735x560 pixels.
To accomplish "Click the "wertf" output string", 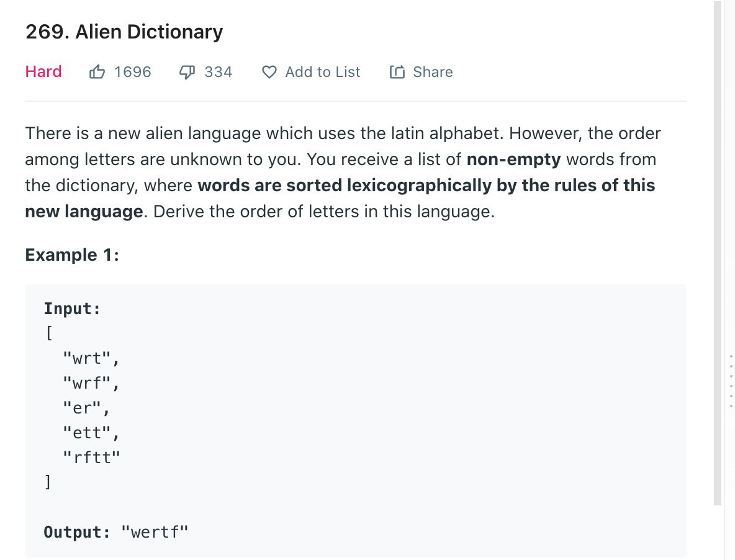I will (x=155, y=532).
